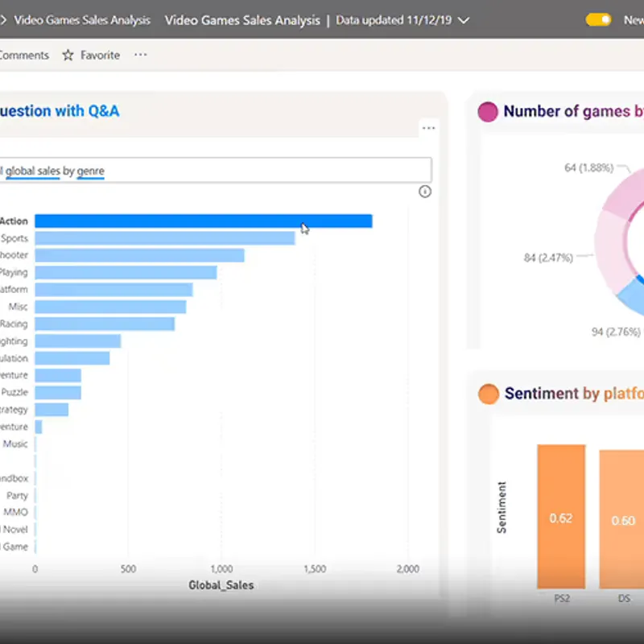Select the Racing genre bar

tap(105, 324)
